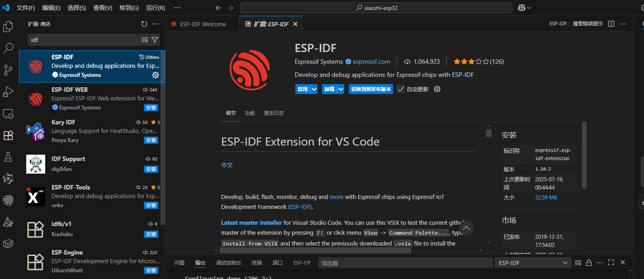644x279 pixels.
Task: Go forward with navigation arrow
Action: [x=231, y=8]
